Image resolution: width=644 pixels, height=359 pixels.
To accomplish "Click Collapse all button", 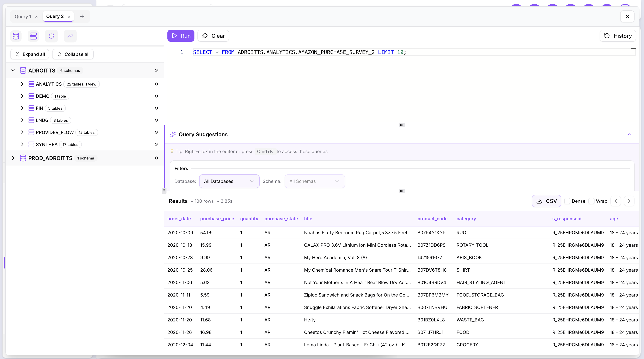I will click(73, 54).
